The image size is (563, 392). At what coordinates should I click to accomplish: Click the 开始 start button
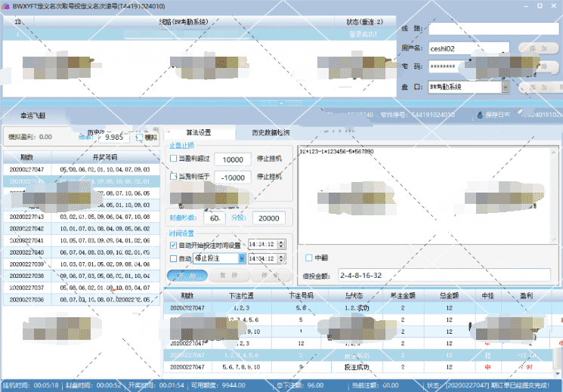(x=187, y=276)
